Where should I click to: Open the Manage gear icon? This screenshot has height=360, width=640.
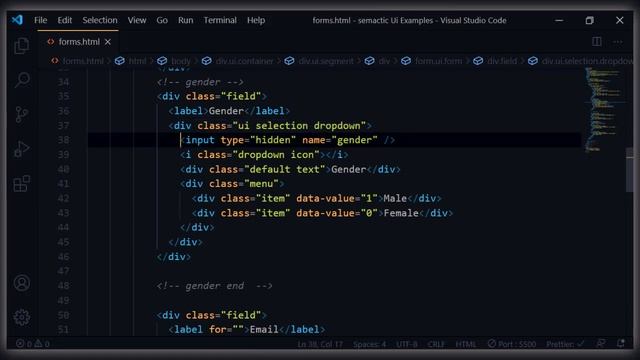[x=22, y=317]
